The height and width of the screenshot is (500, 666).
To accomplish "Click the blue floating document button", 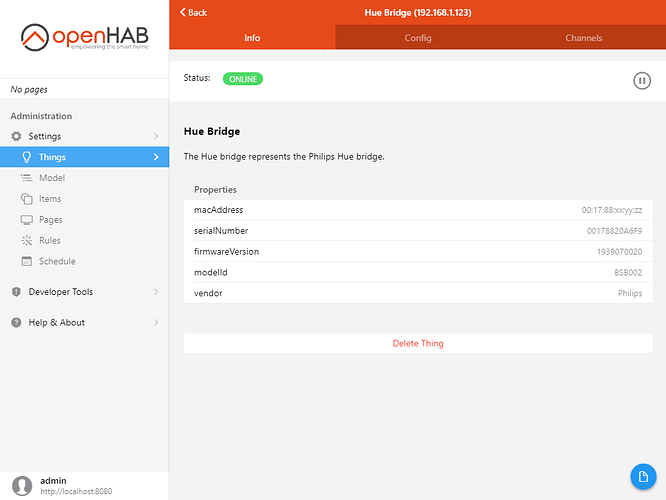I will click(641, 477).
